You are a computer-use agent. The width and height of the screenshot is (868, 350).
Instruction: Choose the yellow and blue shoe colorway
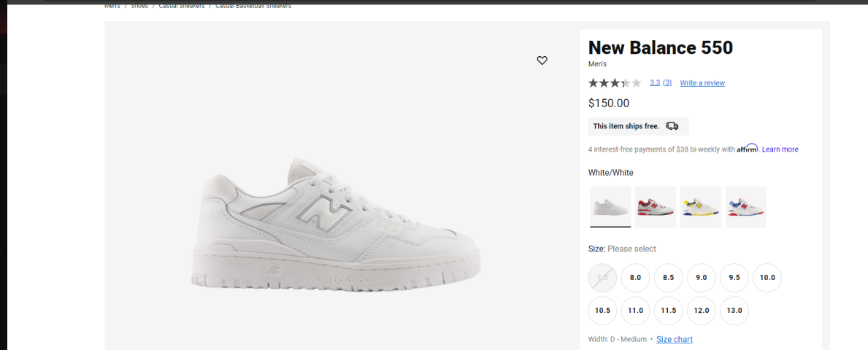point(701,206)
